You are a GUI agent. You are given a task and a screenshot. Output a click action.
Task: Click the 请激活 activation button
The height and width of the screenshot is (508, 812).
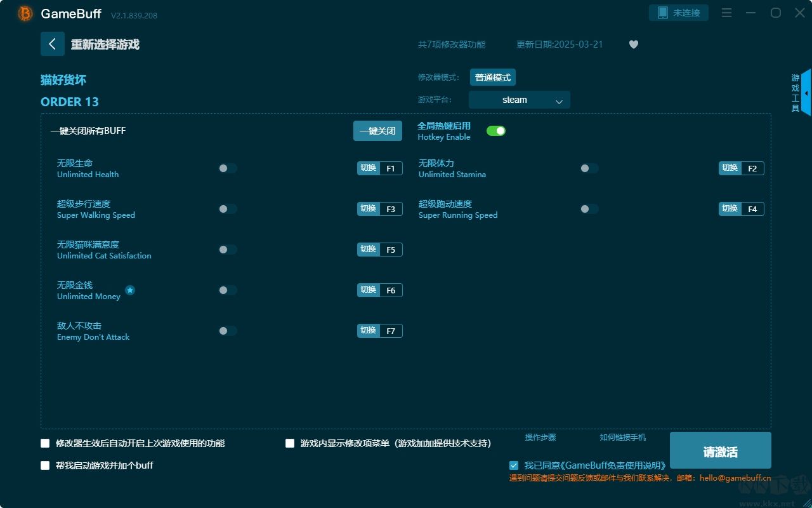720,450
